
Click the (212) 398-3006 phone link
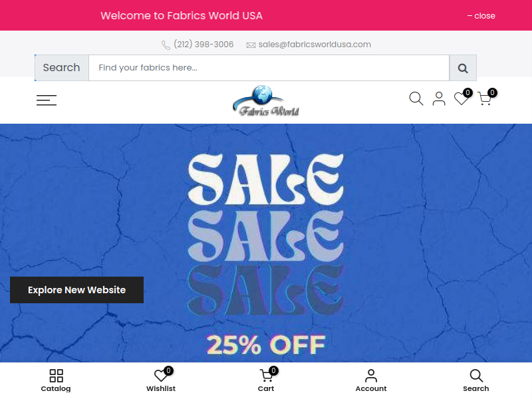(x=203, y=45)
